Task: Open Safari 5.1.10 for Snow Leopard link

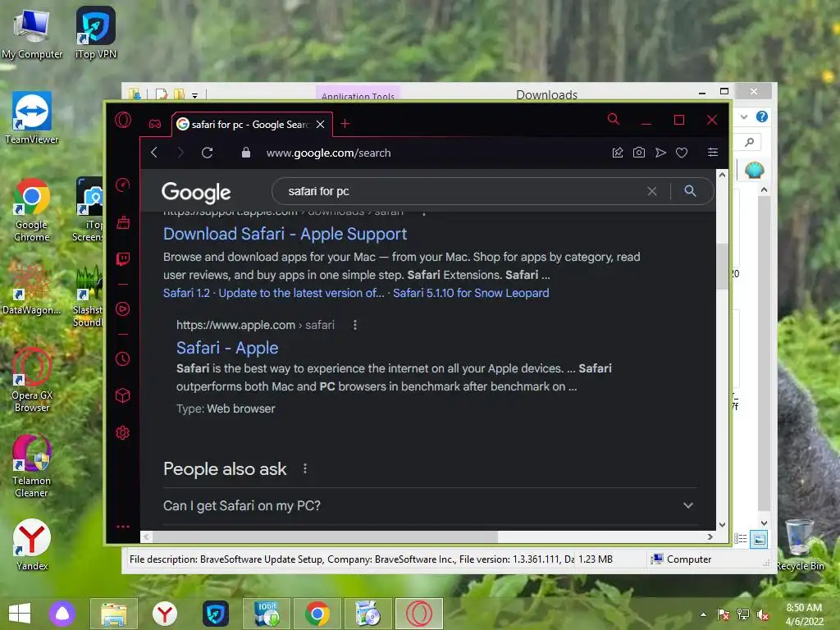Action: click(471, 293)
